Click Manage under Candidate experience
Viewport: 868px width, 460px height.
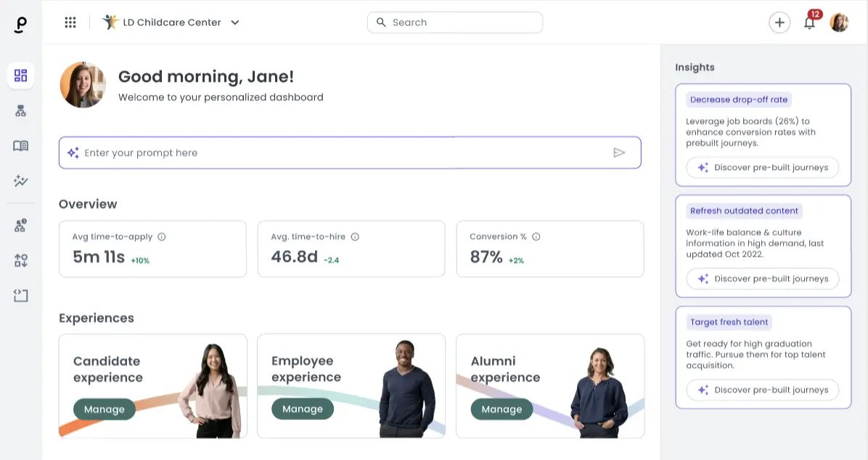104,408
